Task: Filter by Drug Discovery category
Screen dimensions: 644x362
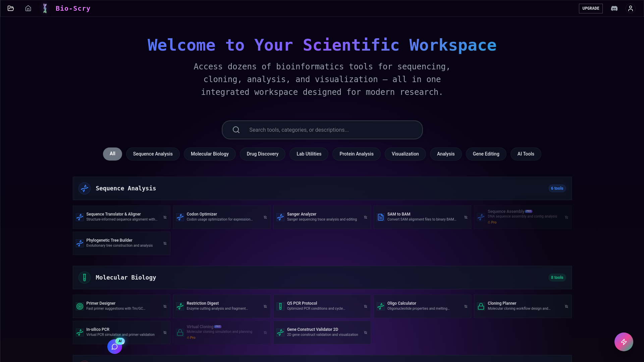Action: (x=263, y=154)
